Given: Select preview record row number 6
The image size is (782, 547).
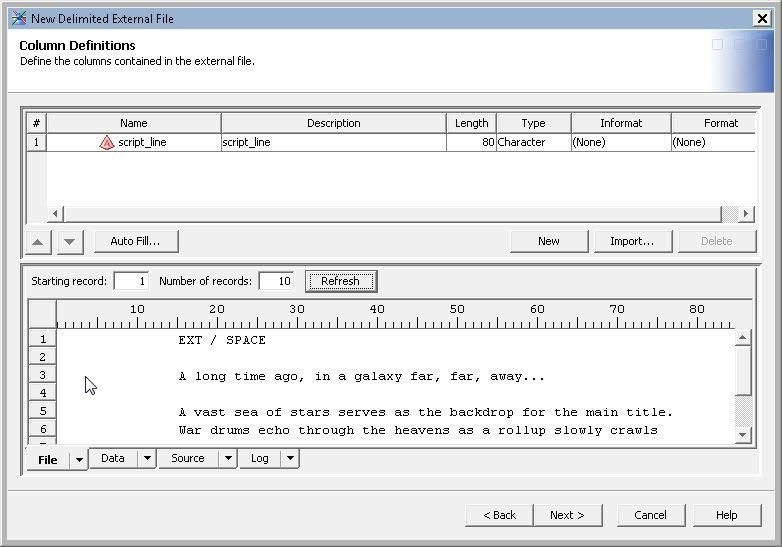Looking at the screenshot, I should pos(43,429).
